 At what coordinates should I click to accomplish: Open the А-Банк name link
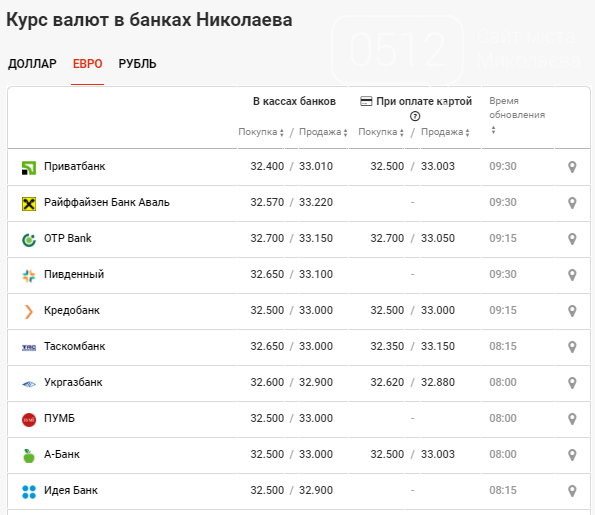tap(62, 454)
